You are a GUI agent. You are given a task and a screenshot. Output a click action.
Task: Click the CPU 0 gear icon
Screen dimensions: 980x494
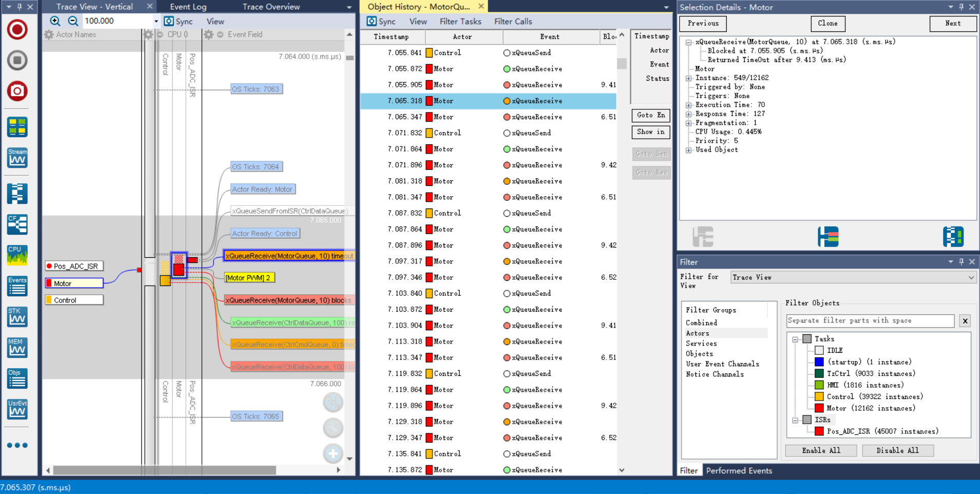click(148, 34)
